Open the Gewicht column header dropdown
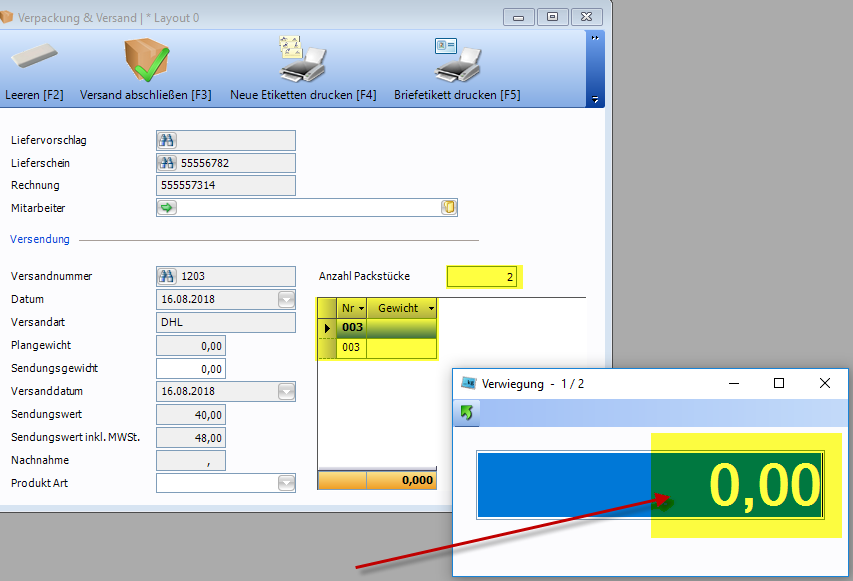Screen dimensions: 853x581 click(x=429, y=308)
